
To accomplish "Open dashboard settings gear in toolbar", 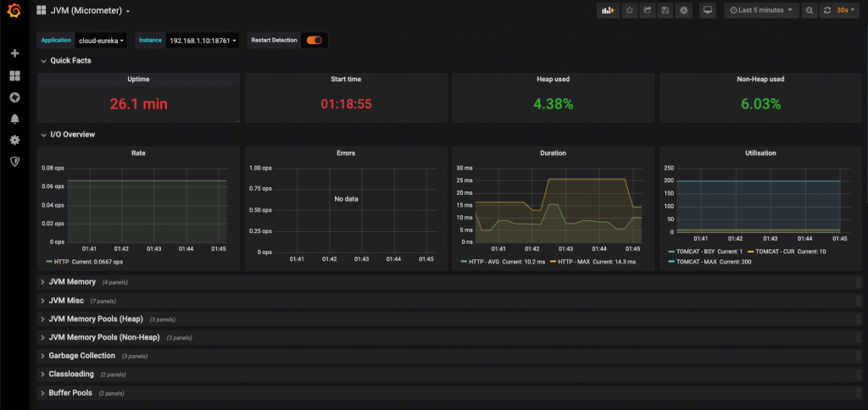I will tap(684, 10).
